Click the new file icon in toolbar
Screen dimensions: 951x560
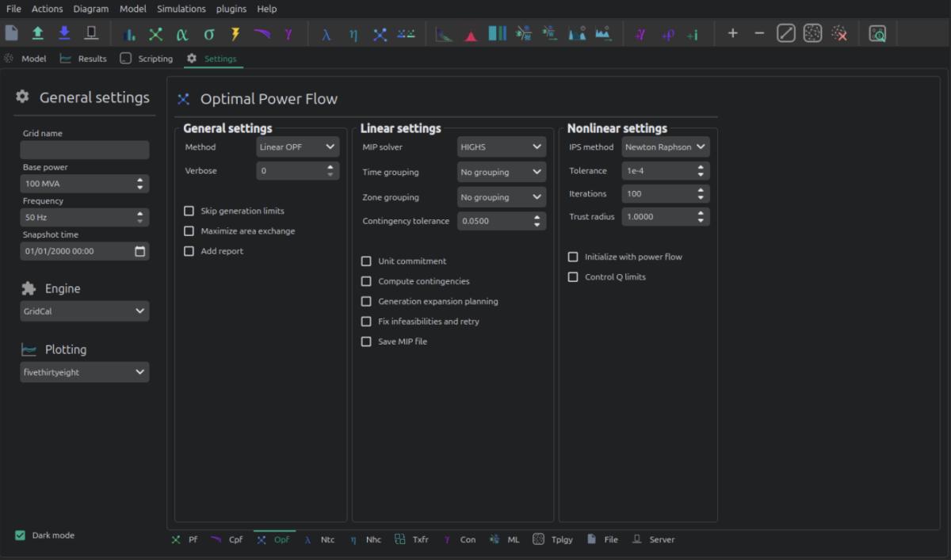click(x=12, y=33)
